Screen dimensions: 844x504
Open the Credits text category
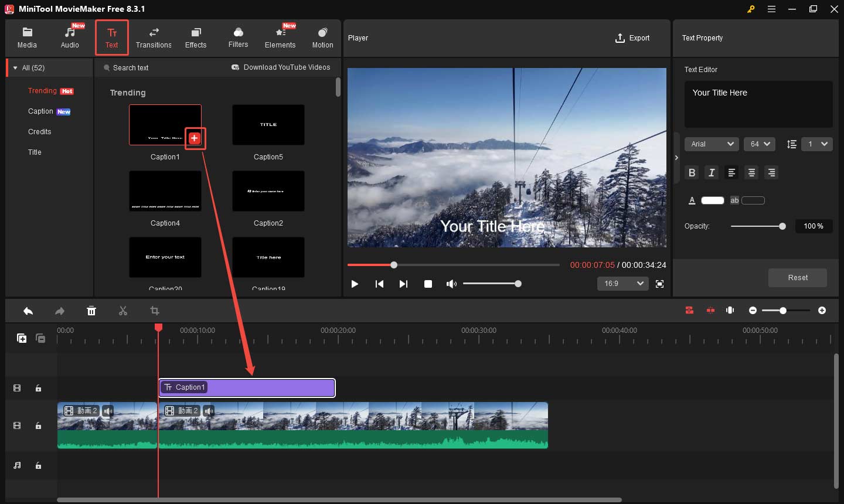(40, 132)
